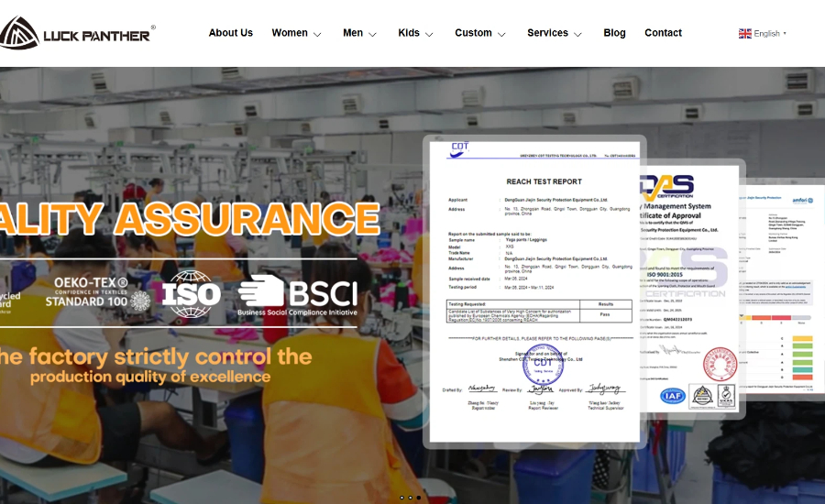This screenshot has width=825, height=504.
Task: Open the REACH Test Report thumbnail
Action: click(x=534, y=292)
